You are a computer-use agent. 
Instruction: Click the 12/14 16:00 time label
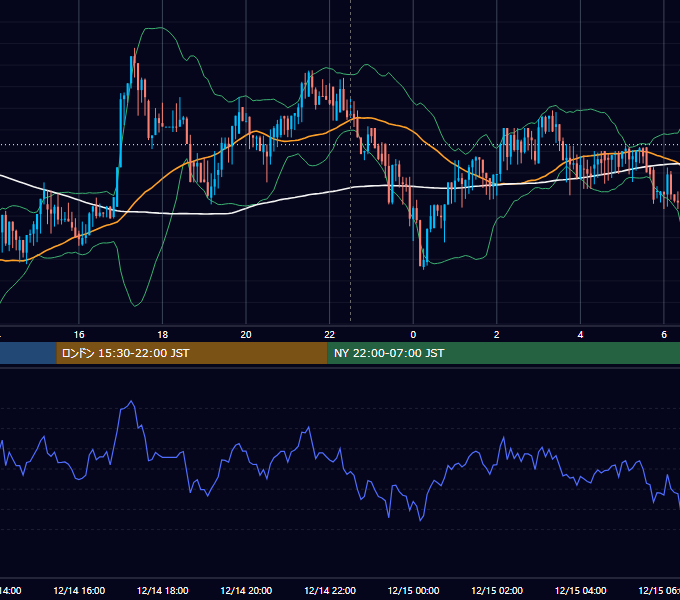tap(79, 590)
